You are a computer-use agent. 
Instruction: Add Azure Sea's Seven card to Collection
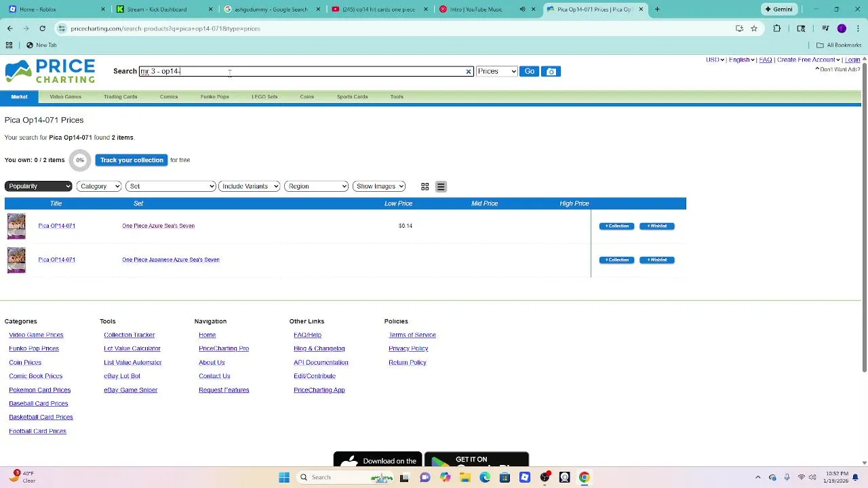pos(616,226)
